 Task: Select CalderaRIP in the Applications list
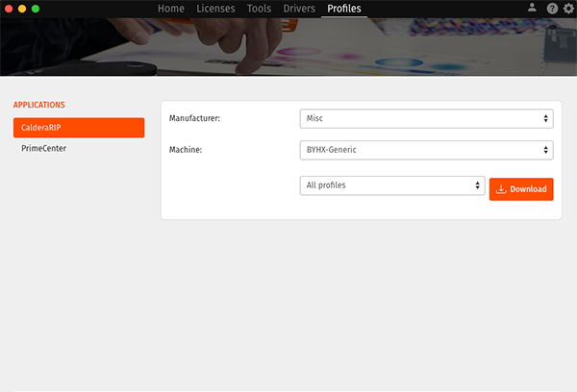79,128
